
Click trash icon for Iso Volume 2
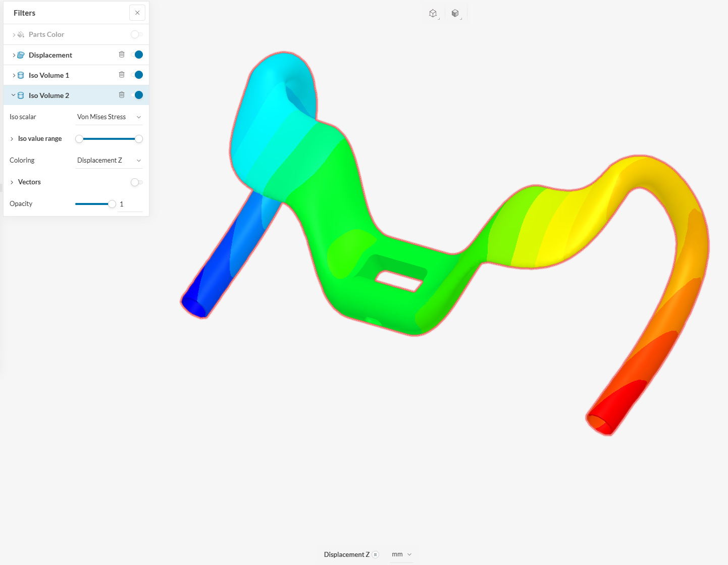click(x=122, y=95)
